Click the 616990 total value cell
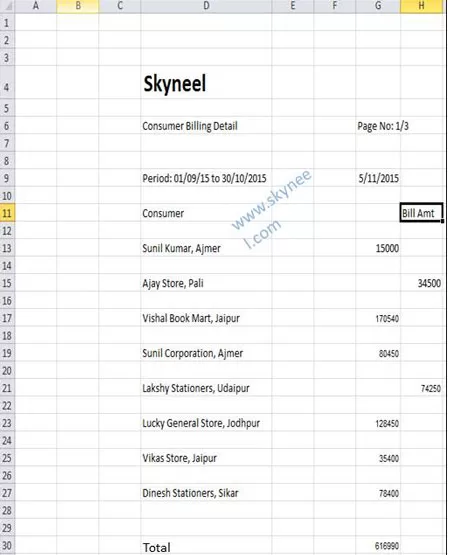This screenshot has height=555, width=450. (378, 547)
